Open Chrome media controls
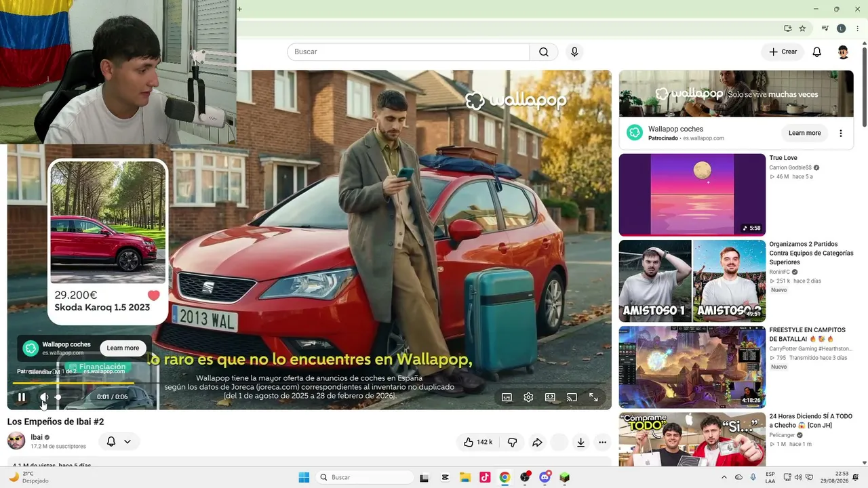The height and width of the screenshot is (488, 868). 825,28
